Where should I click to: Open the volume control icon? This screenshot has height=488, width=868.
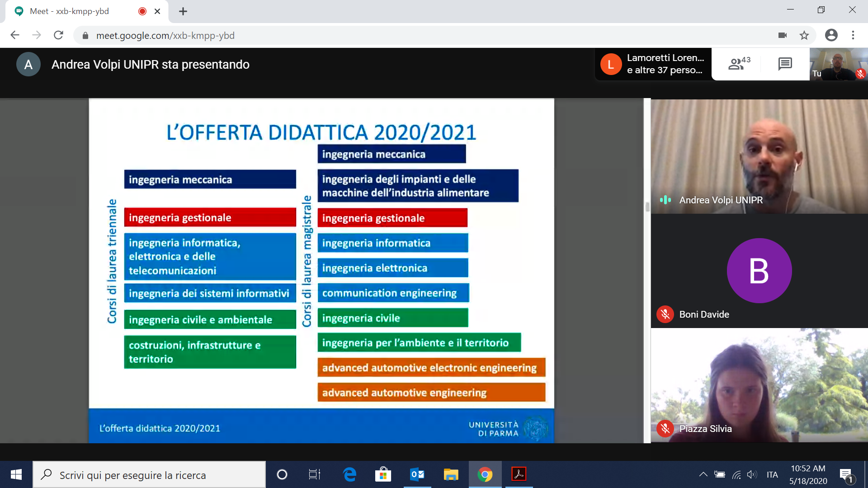tap(752, 474)
